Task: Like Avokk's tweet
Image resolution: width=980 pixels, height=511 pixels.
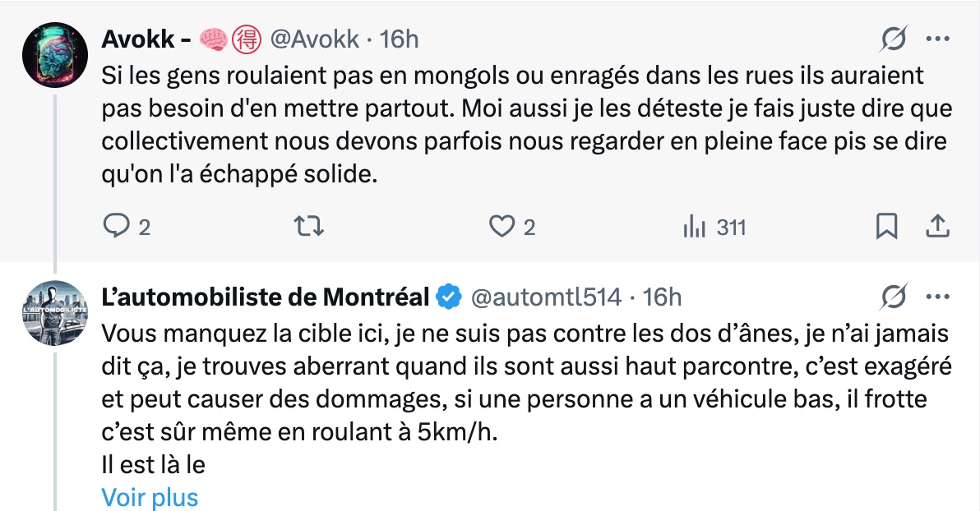Action: [x=502, y=226]
